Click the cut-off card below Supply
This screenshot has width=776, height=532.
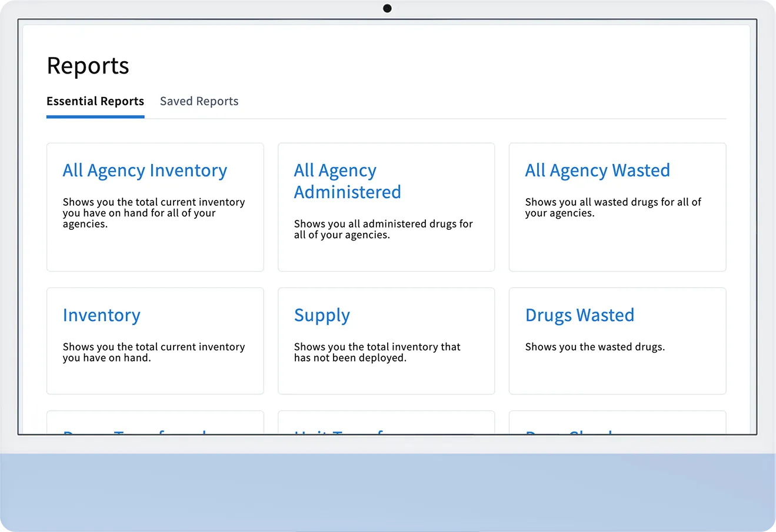click(386, 423)
